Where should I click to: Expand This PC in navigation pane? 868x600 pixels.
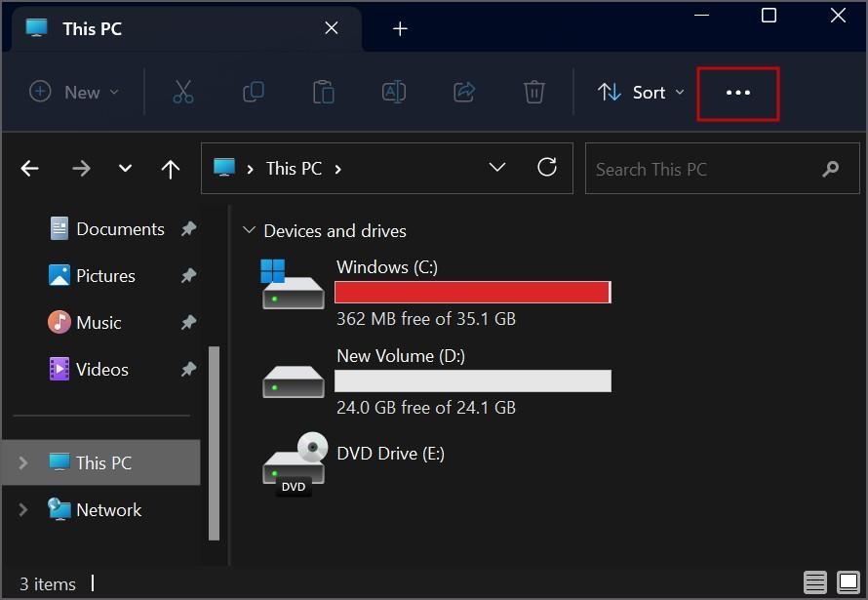point(22,462)
